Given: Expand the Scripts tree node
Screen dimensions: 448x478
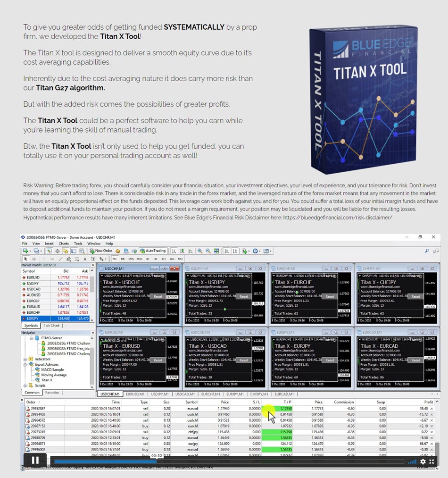Looking at the screenshot, I should point(25,386).
